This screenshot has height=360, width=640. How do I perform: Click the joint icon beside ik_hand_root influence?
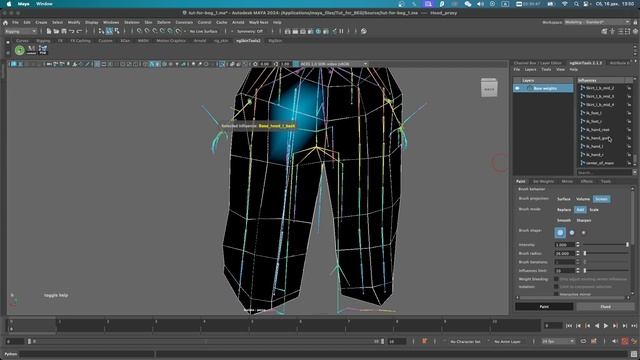(583, 129)
